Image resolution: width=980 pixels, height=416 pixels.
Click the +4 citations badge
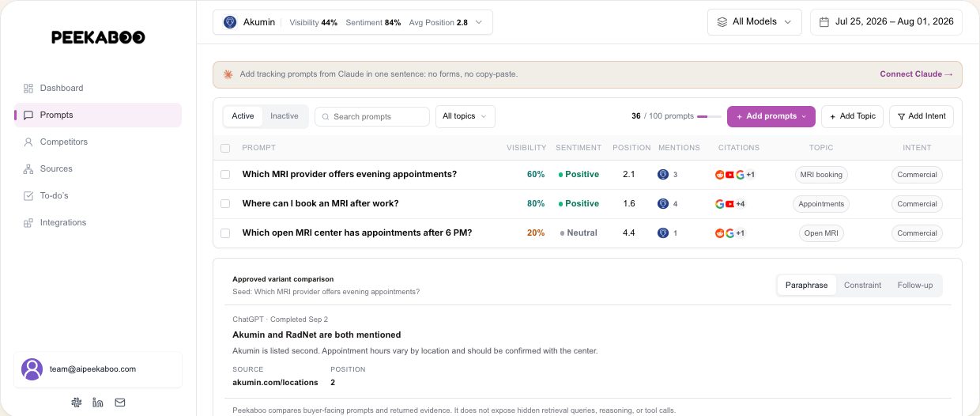coord(741,204)
